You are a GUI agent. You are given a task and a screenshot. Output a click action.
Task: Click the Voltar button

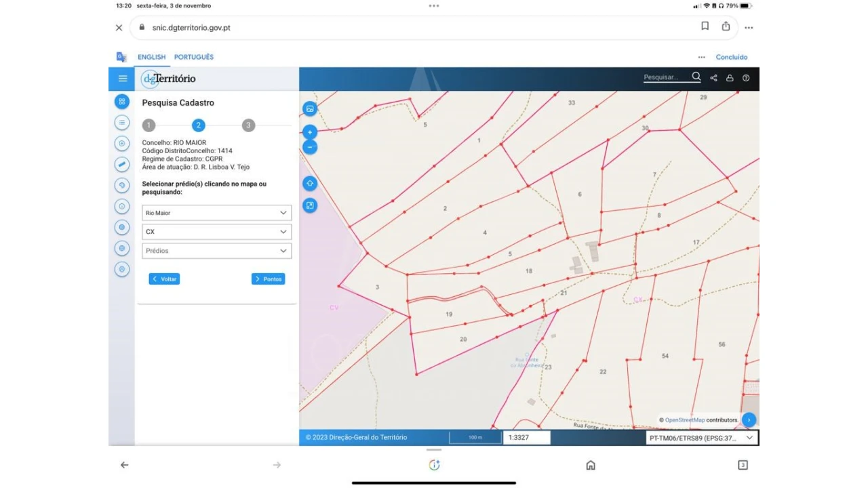coord(164,279)
